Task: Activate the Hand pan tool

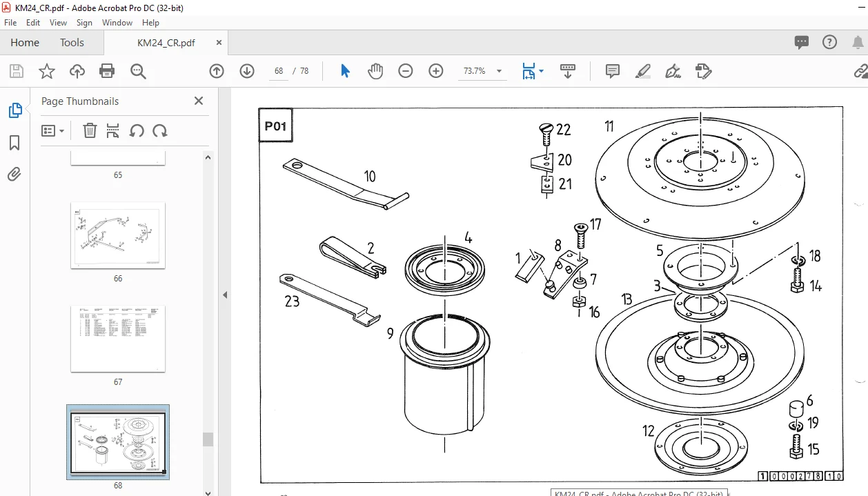Action: 375,71
